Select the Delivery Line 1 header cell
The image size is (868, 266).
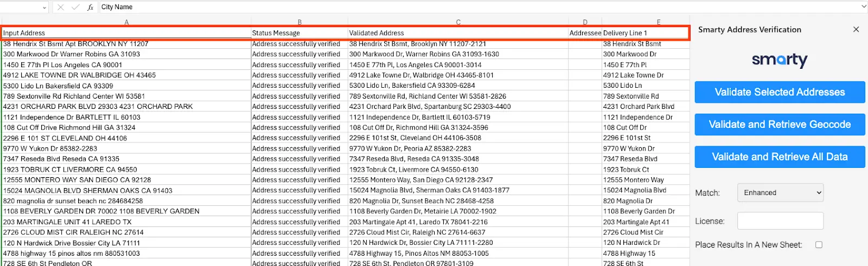(645, 33)
